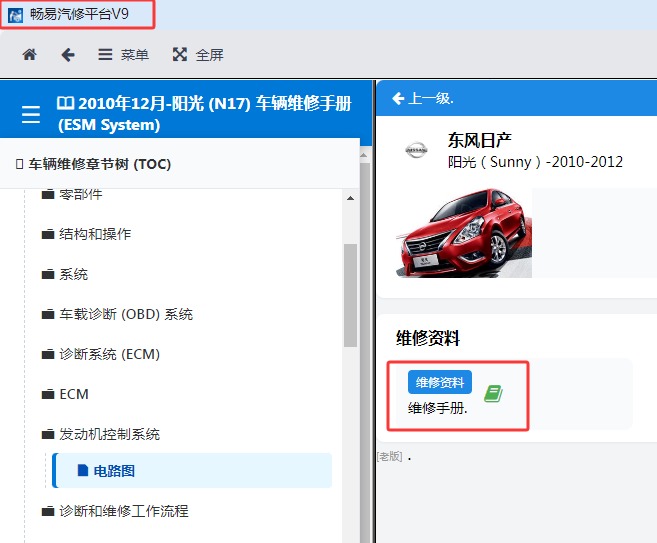The width and height of the screenshot is (657, 543).
Task: Click the 结构和操作 folder icon
Action: (x=48, y=234)
